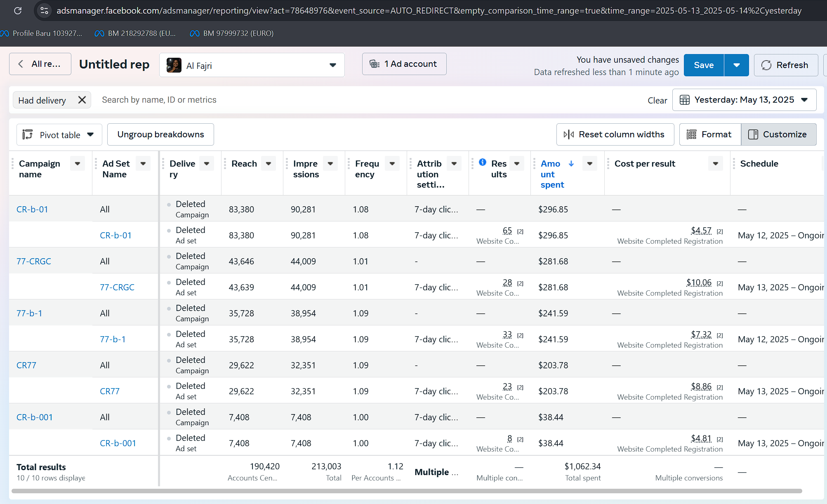Image resolution: width=827 pixels, height=504 pixels.
Task: Click Ungroup breakdowns button
Action: click(160, 134)
